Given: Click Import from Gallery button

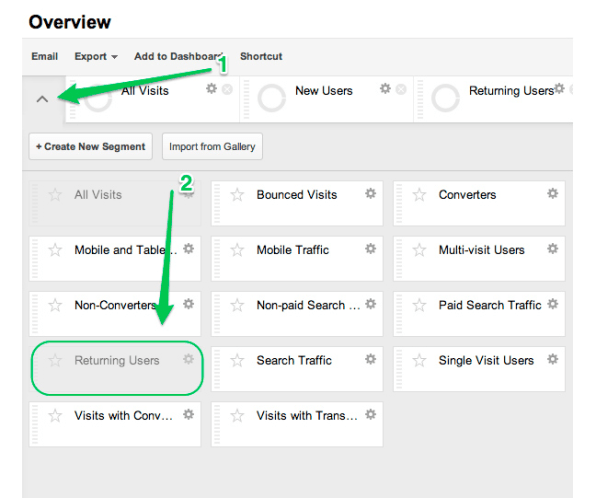Looking at the screenshot, I should click(x=212, y=146).
